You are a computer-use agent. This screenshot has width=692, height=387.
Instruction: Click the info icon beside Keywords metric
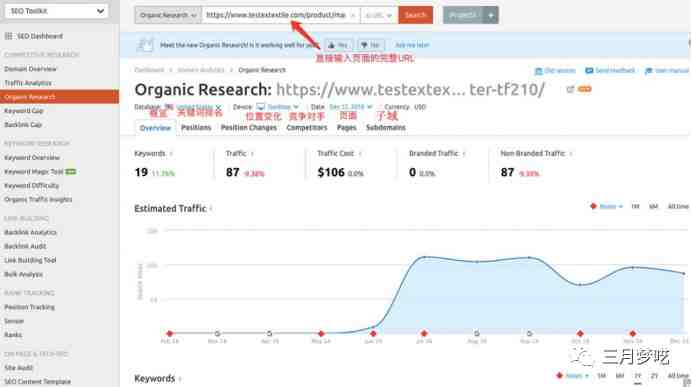[x=171, y=154]
